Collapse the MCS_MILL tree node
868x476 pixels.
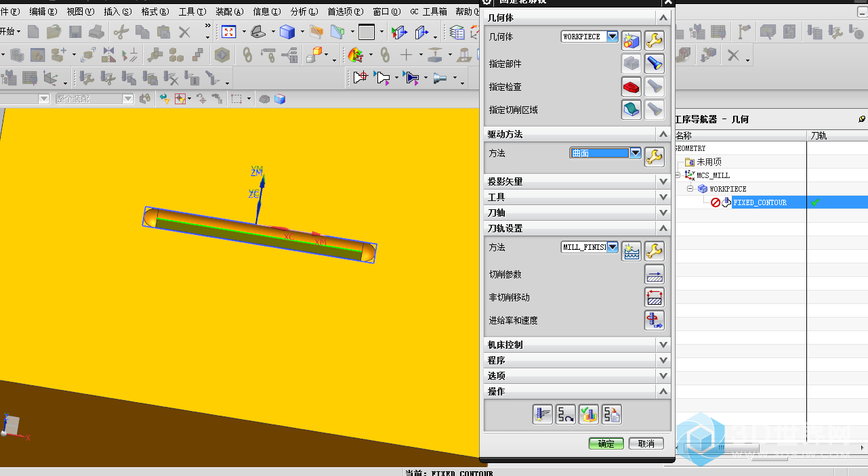point(678,175)
